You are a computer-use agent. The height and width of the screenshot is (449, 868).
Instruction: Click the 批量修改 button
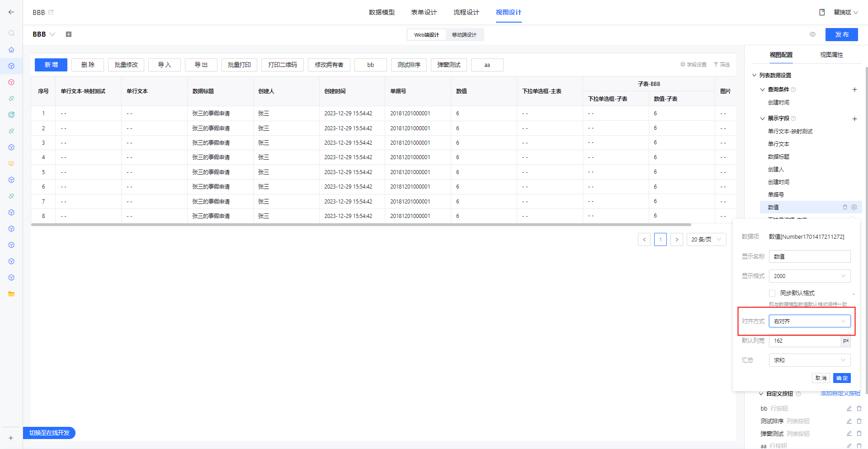pyautogui.click(x=126, y=65)
